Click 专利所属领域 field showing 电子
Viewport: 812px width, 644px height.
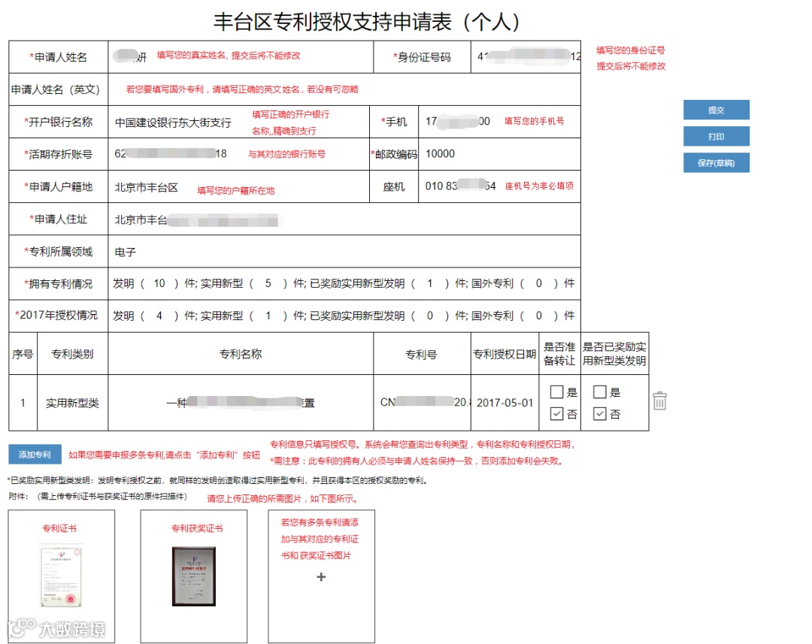click(x=344, y=252)
